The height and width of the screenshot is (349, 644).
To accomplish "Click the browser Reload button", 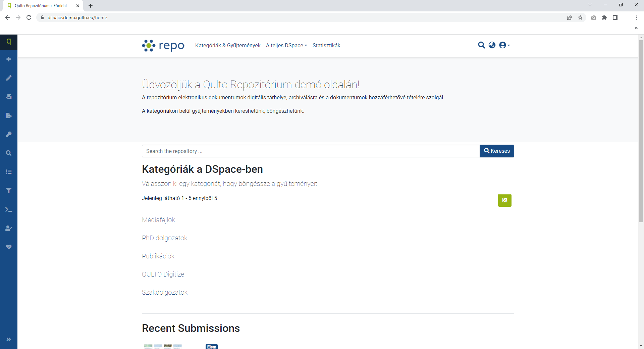I will 29,17.
